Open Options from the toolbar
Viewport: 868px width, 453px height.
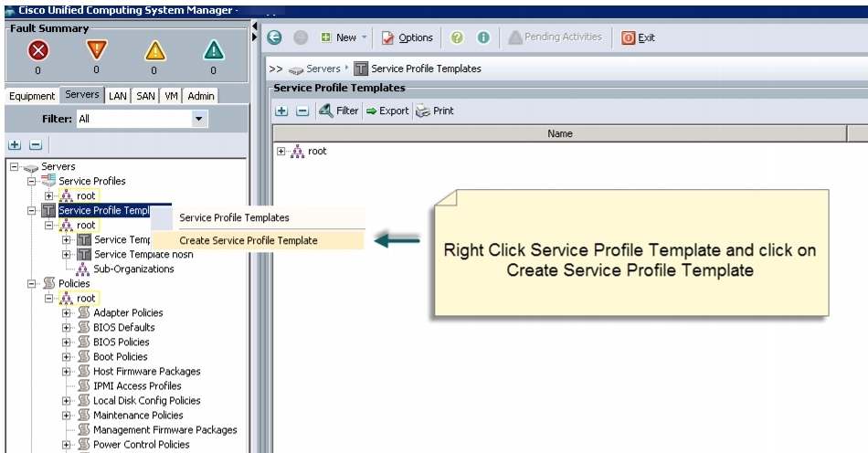pyautogui.click(x=408, y=37)
